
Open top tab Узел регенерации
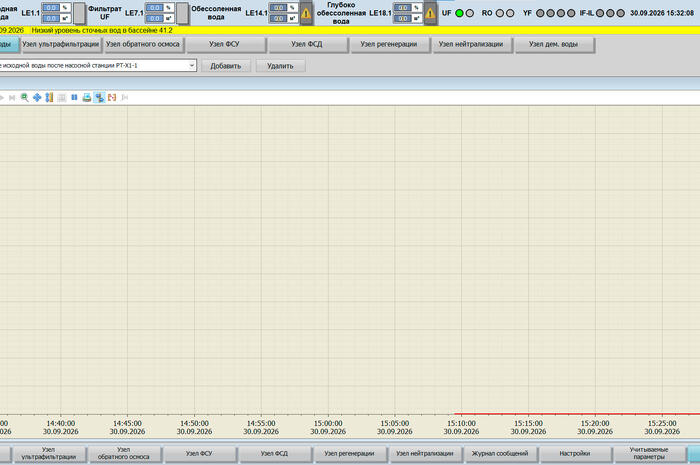[389, 45]
